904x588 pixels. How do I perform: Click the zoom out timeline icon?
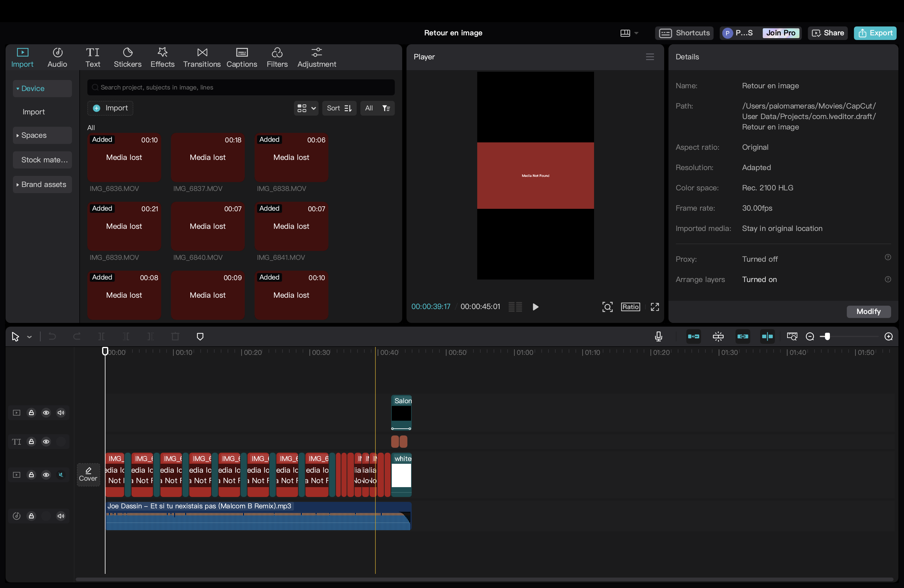(x=809, y=336)
